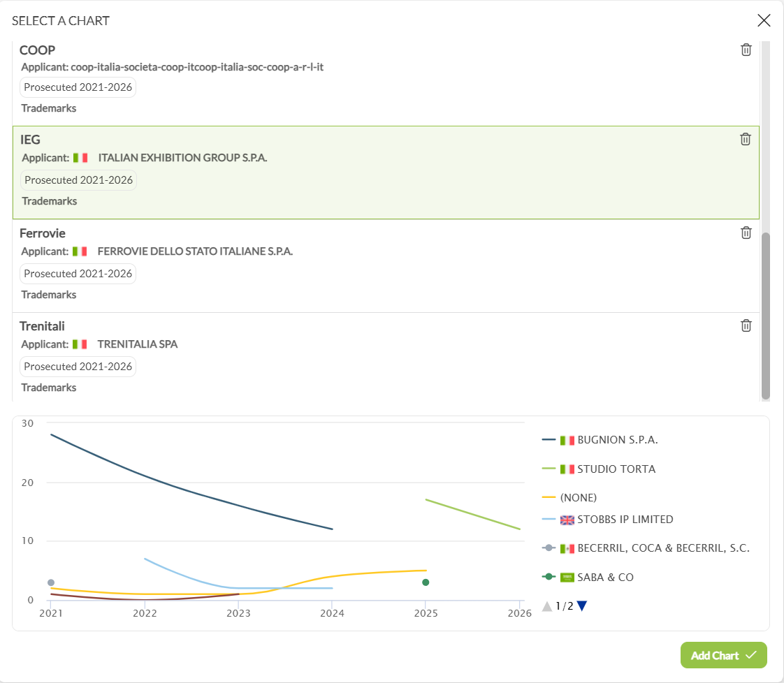784x683 pixels.
Task: Click the FERROVIE DELLO STATO ITALIANE S.P.A. text
Action: (195, 251)
